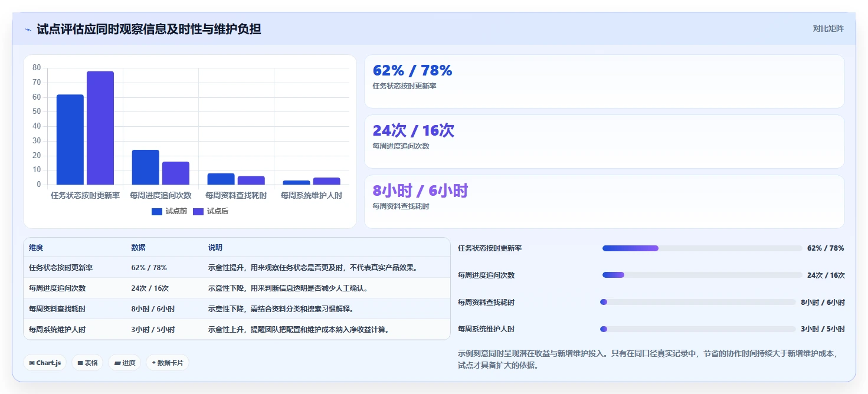Click the 试点前 bar for 每周进度追问次数

[146, 168]
